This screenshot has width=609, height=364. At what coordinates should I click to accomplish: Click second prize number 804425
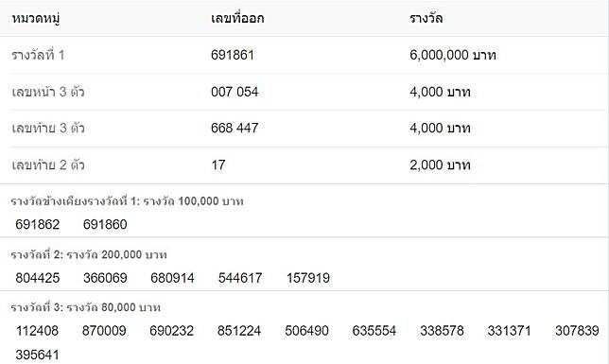point(37,278)
